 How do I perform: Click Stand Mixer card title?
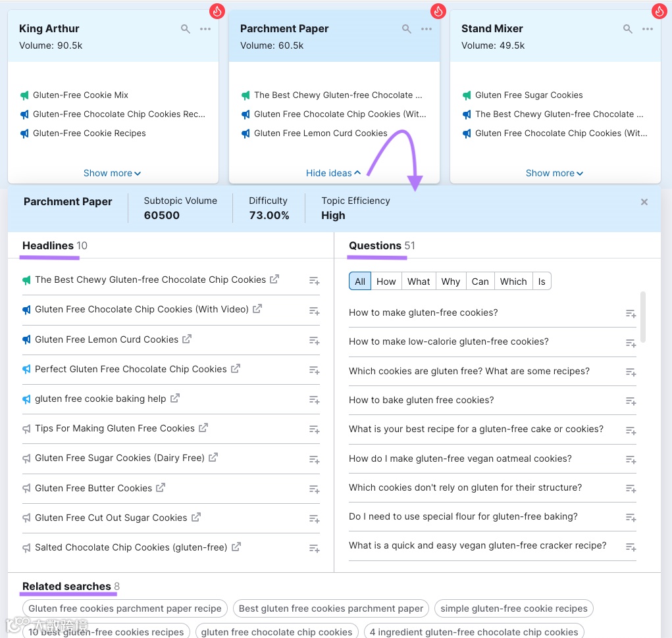point(492,29)
